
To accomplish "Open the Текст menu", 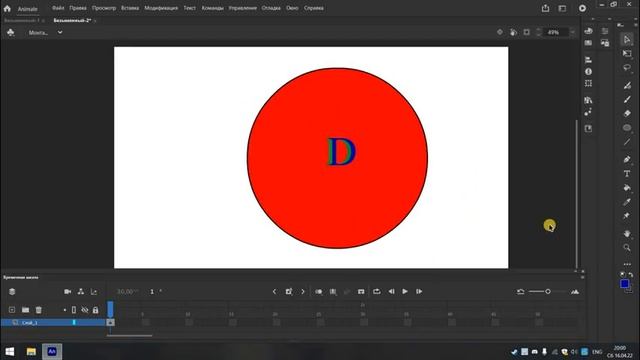I will click(189, 8).
